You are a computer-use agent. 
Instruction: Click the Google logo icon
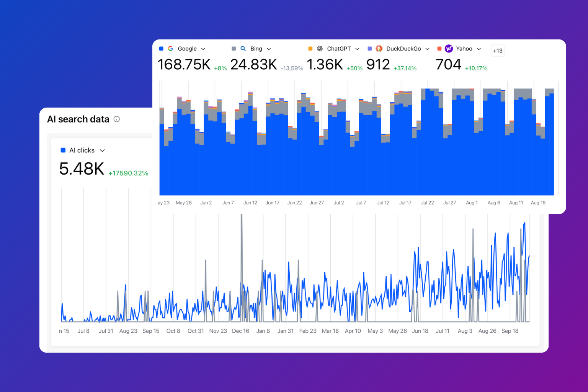(x=171, y=49)
